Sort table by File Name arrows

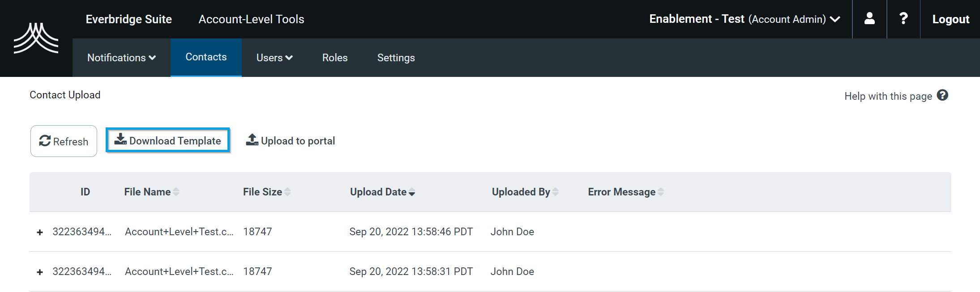176,192
